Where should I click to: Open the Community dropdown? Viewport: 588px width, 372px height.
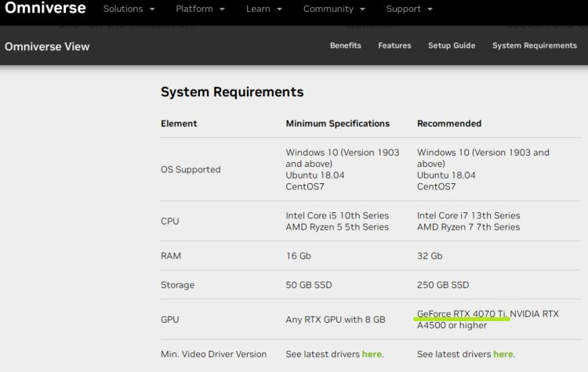pos(334,9)
